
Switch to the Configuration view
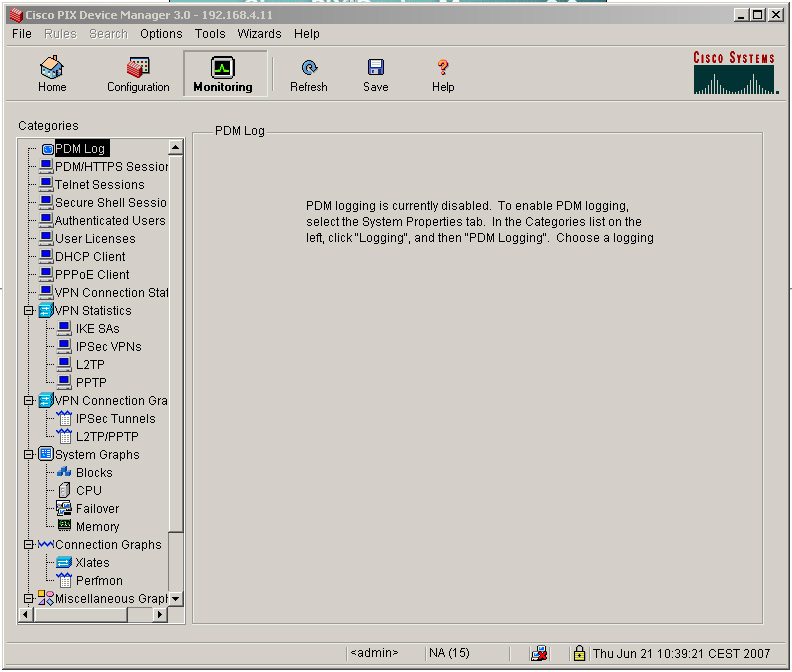(138, 74)
